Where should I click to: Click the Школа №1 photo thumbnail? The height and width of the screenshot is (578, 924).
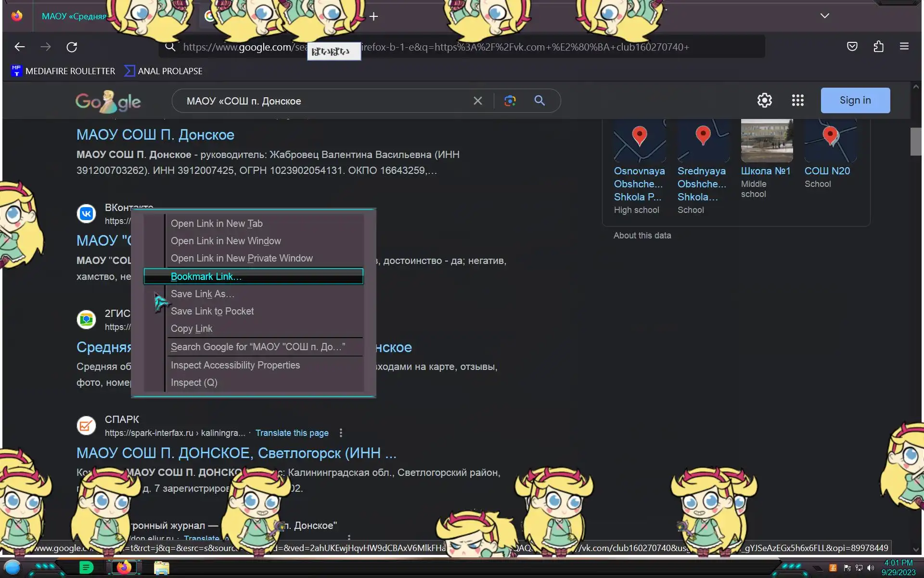click(x=766, y=141)
